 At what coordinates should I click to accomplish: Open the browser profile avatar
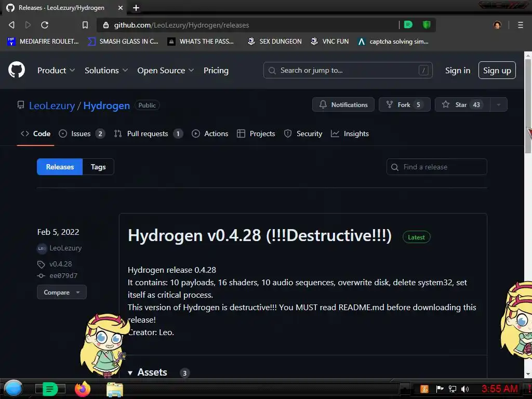(497, 25)
